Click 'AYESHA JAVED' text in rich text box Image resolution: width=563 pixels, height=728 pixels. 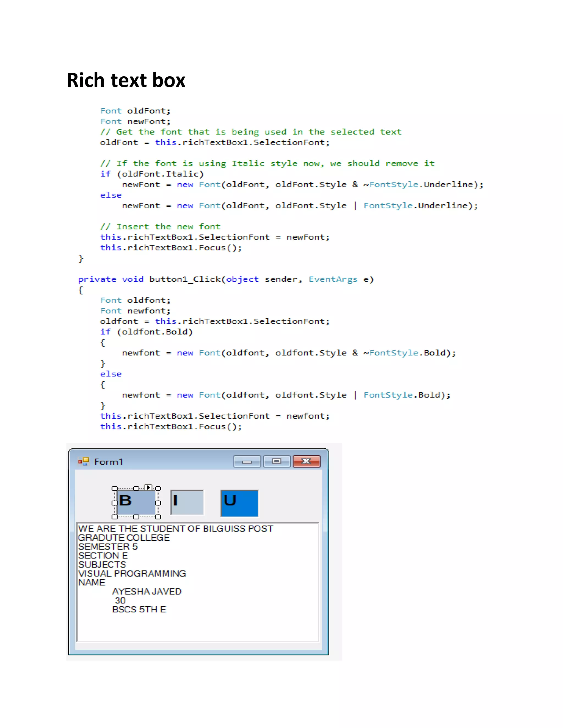coord(147,591)
